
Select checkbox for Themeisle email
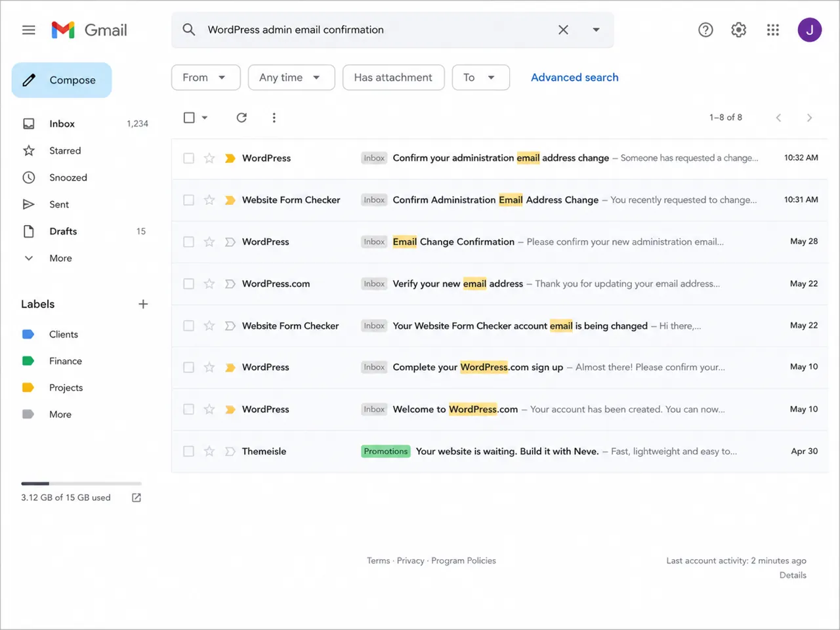(189, 451)
